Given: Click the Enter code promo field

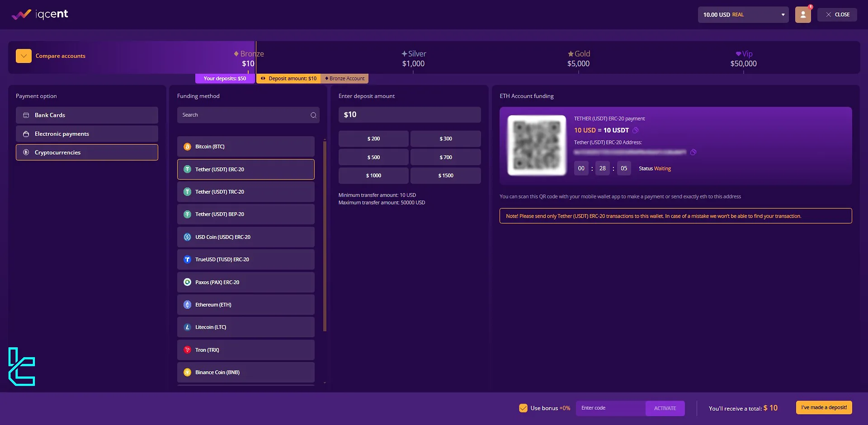Looking at the screenshot, I should click(x=610, y=408).
